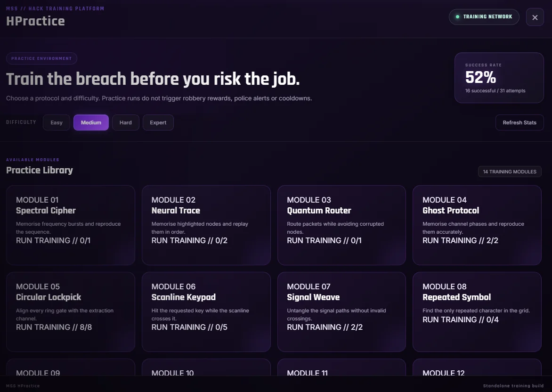
Task: Start Module 06 Scanline Keypad training
Action: pyautogui.click(x=206, y=312)
